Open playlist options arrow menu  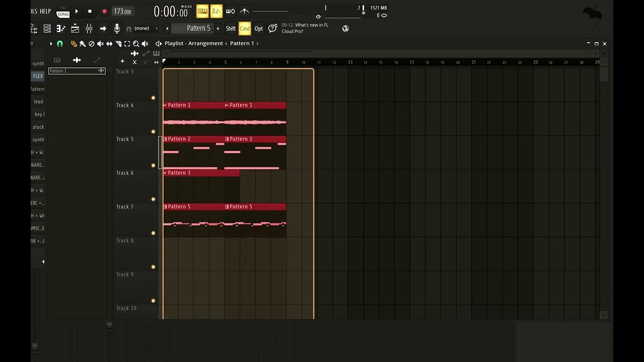[x=51, y=44]
